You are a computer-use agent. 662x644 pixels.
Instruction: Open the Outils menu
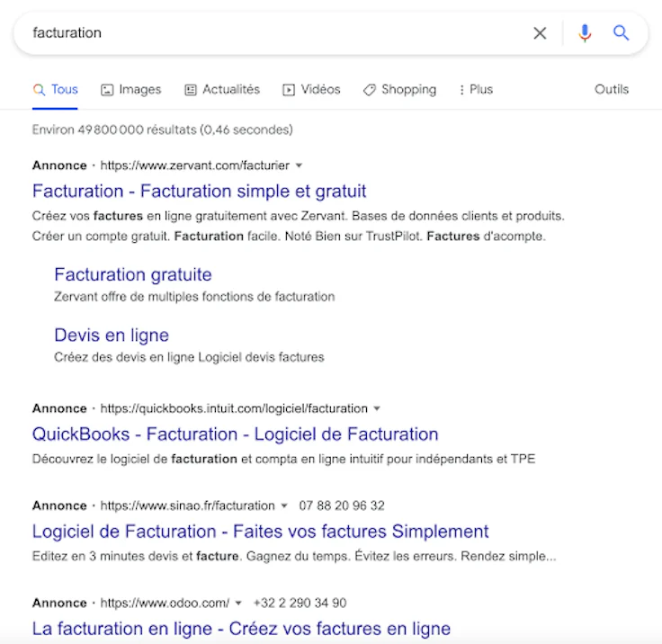612,90
